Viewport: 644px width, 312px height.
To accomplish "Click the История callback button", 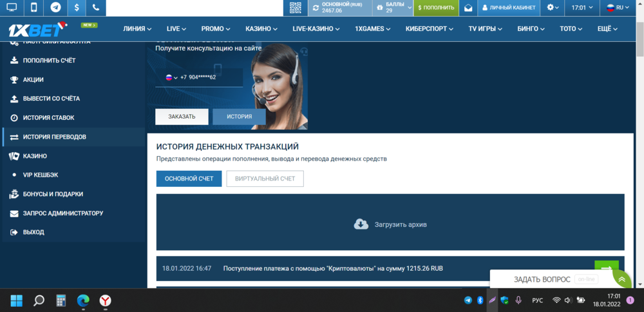I will tap(239, 116).
